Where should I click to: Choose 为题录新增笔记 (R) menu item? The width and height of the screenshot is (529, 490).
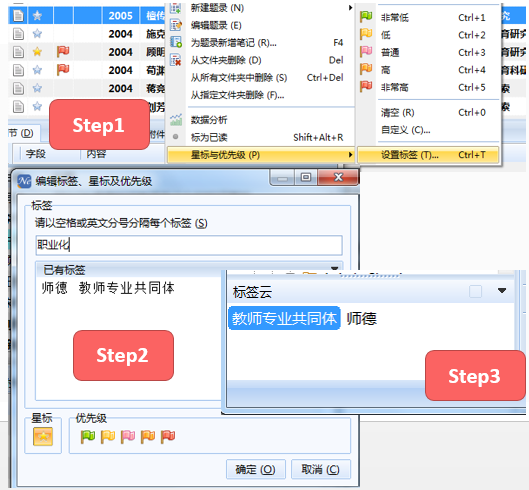pos(260,43)
